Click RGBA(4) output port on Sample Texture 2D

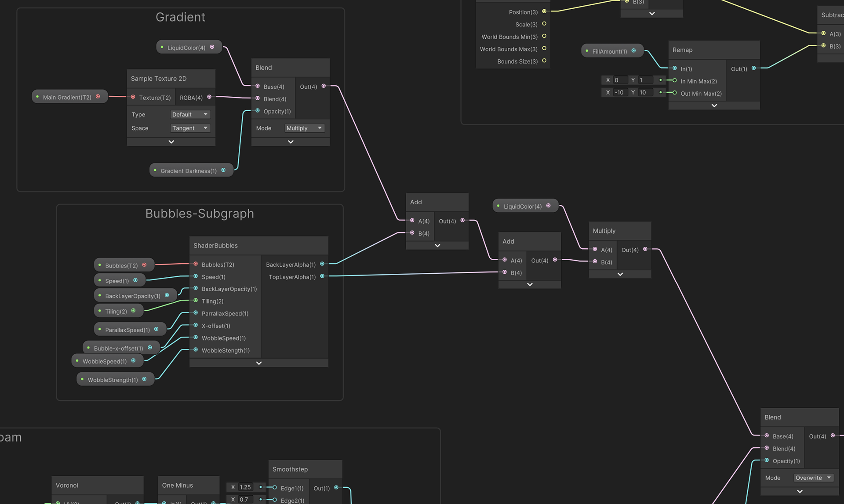pyautogui.click(x=209, y=97)
